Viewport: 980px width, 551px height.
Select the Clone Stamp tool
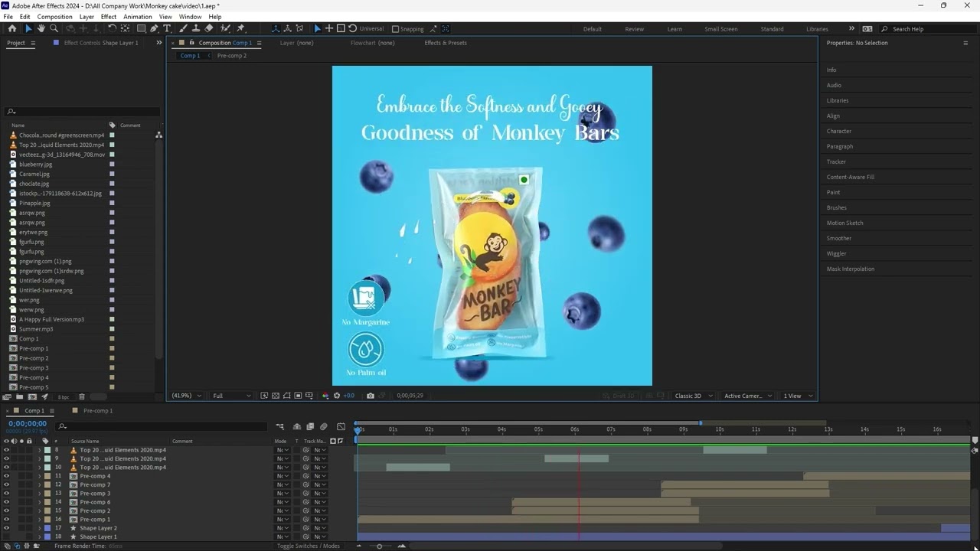click(197, 28)
